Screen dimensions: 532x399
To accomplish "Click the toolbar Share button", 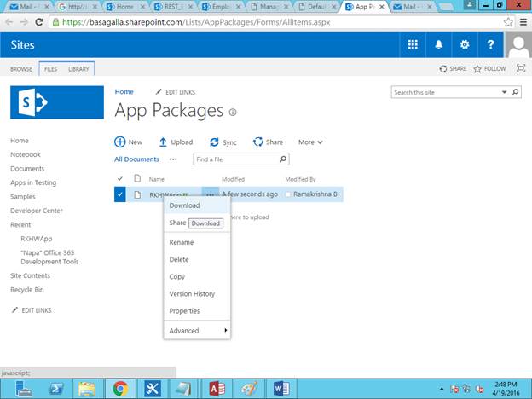I will point(268,142).
